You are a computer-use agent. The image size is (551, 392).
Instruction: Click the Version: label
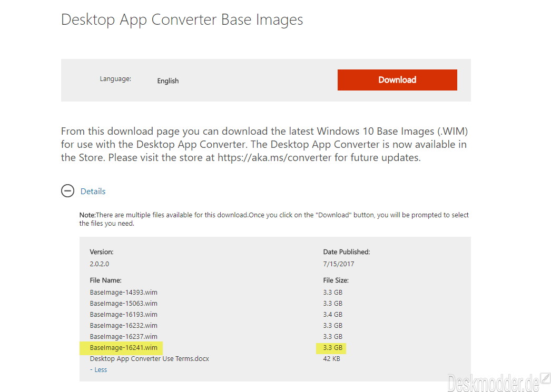coord(102,252)
